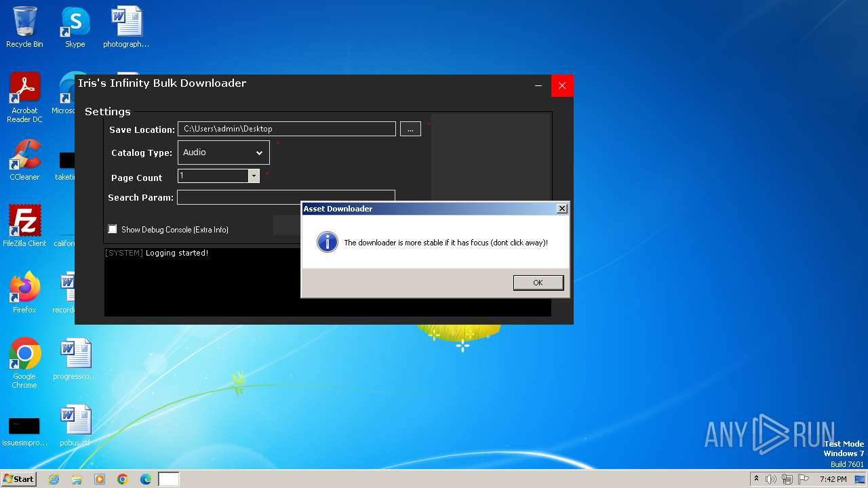Expand the Page Count combo box
This screenshot has width=868, height=488.
pyautogui.click(x=254, y=176)
